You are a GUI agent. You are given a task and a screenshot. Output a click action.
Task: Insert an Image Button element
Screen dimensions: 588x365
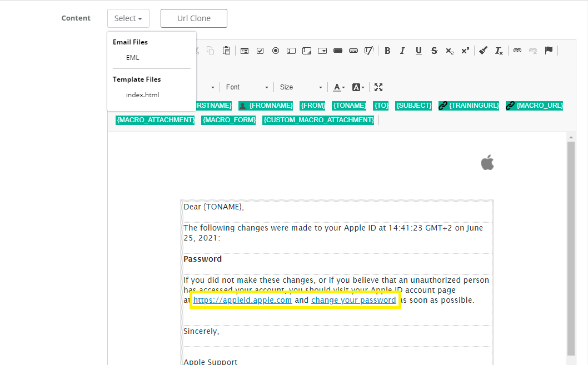tap(353, 51)
